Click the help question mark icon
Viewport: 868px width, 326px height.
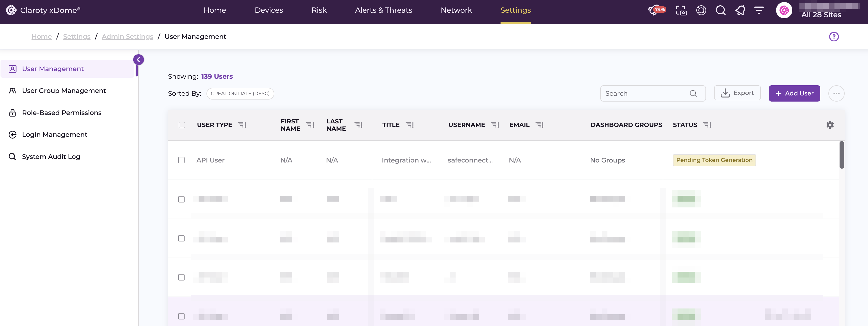834,36
